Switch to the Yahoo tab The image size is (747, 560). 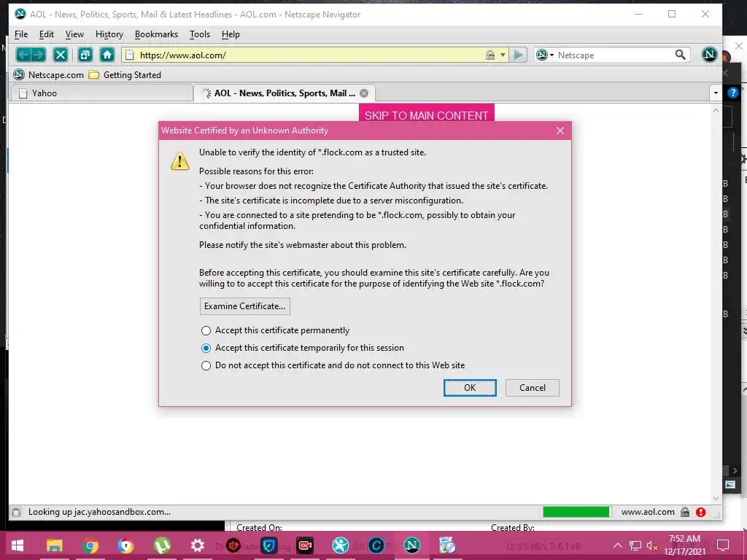tap(101, 93)
